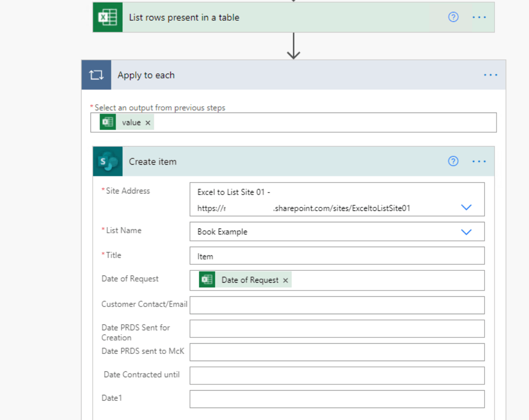Click the Date1 input field

click(x=337, y=399)
